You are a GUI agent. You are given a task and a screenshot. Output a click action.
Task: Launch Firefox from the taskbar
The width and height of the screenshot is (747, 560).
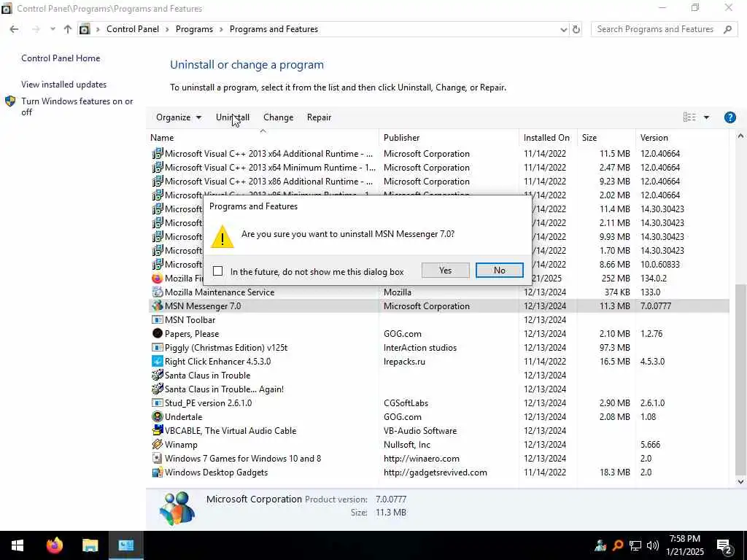pyautogui.click(x=54, y=545)
